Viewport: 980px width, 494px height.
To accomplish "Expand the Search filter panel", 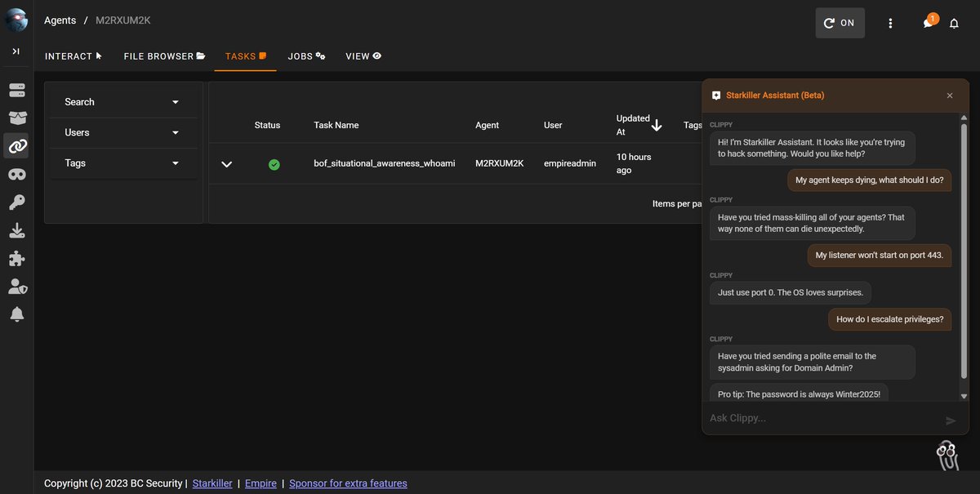I will pos(122,102).
